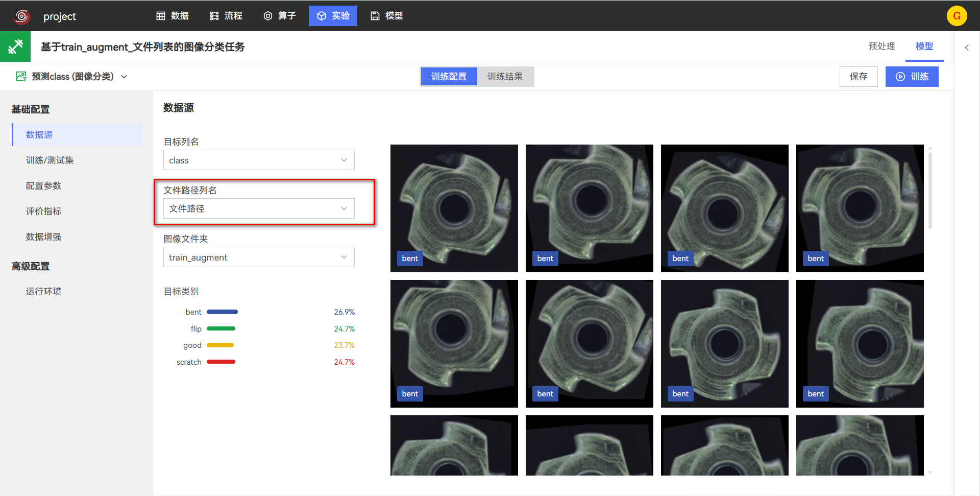Select the 训练结果 tab
This screenshot has height=496, width=980.
tap(505, 77)
